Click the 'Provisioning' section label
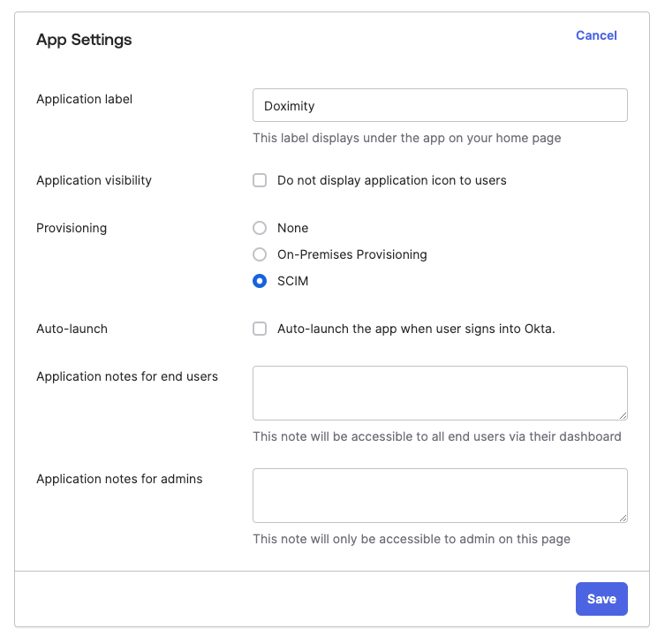665x644 pixels. (x=72, y=228)
